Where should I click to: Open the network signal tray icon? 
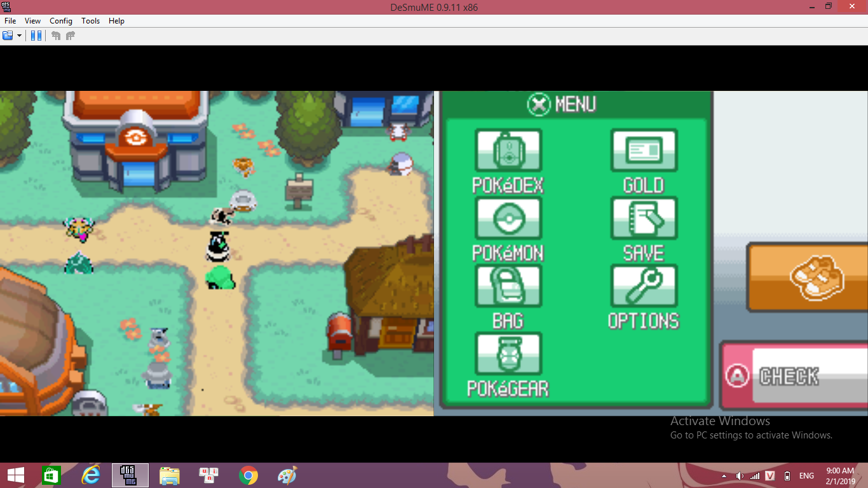tap(755, 476)
